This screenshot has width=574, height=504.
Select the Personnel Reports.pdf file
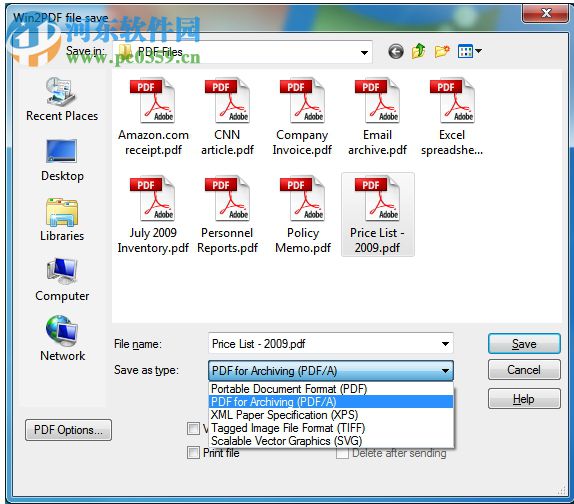pyautogui.click(x=227, y=215)
